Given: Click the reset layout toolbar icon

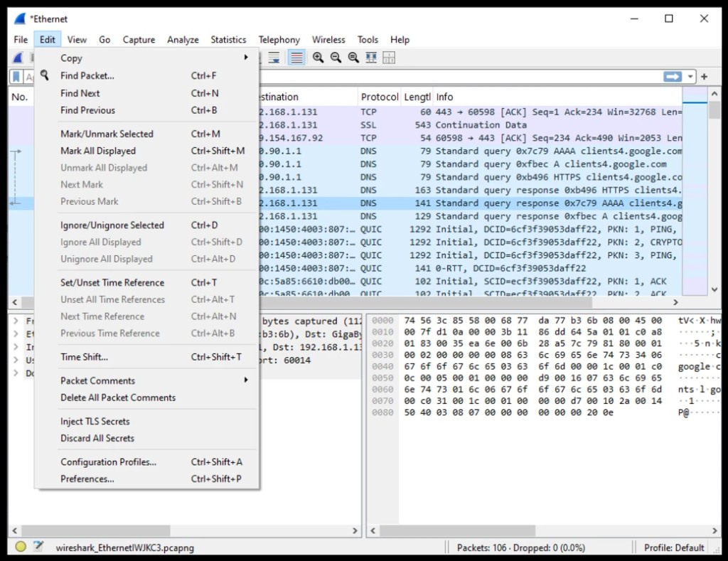Looking at the screenshot, I should tap(389, 58).
